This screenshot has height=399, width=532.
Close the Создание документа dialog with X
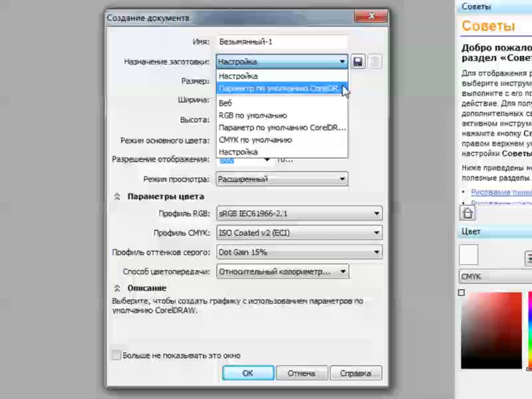[x=371, y=16]
